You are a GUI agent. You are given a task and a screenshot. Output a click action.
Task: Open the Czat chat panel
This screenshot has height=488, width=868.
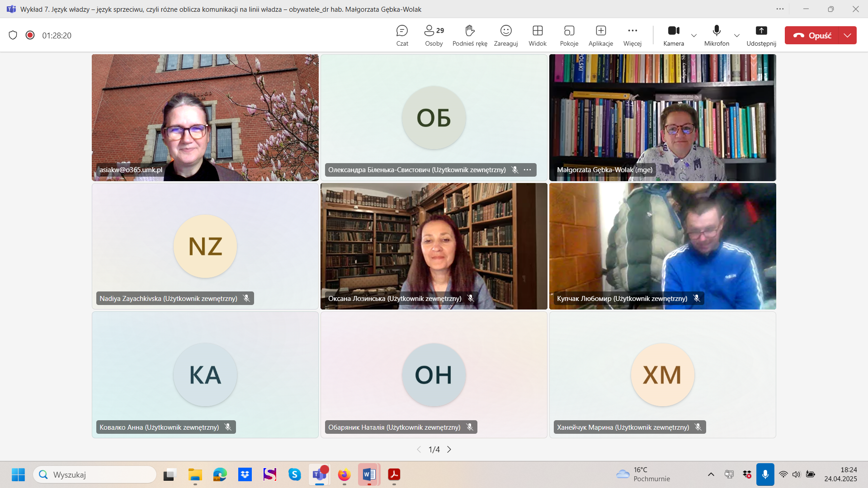(402, 35)
